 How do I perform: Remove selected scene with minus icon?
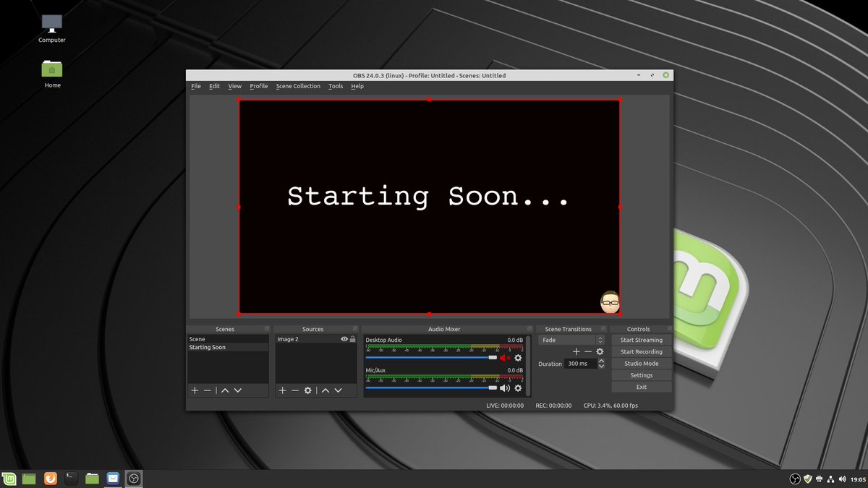tap(208, 390)
